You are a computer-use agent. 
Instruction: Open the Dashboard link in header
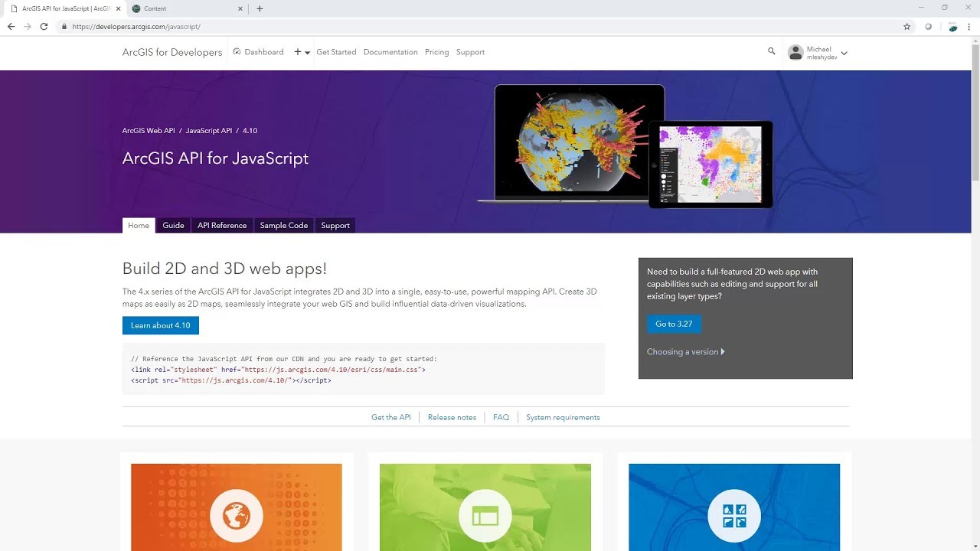click(258, 52)
